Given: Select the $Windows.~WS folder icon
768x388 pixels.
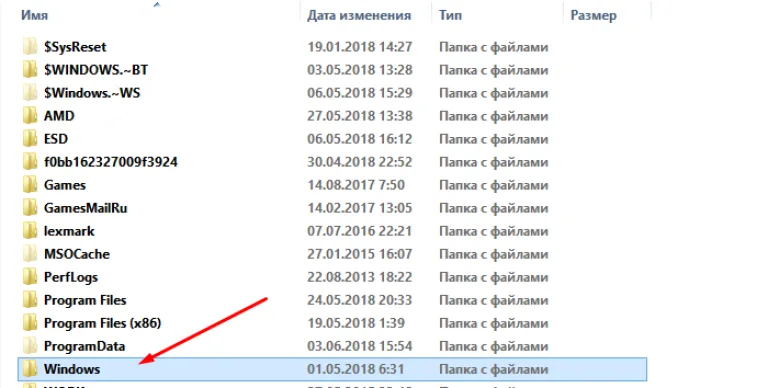Looking at the screenshot, I should (x=30, y=93).
